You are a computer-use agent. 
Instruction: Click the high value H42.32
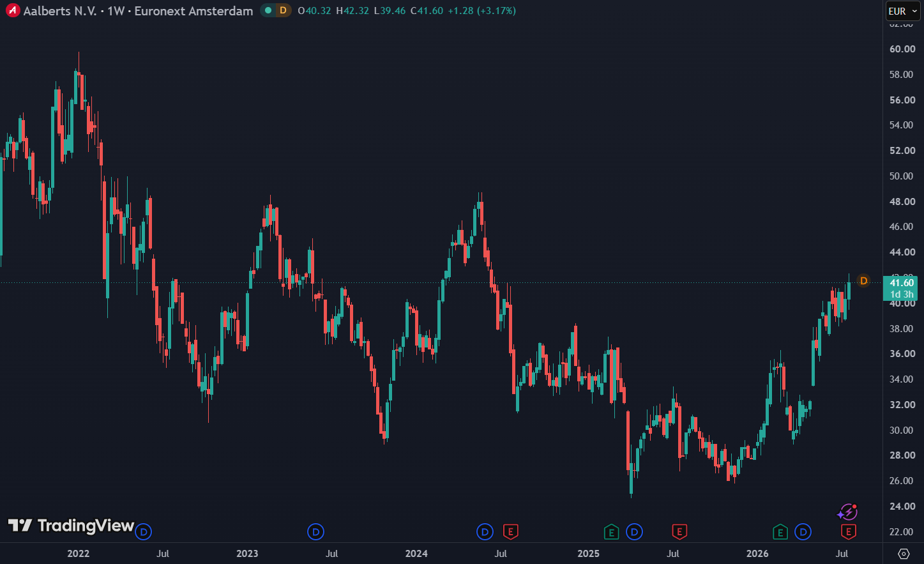tap(352, 11)
